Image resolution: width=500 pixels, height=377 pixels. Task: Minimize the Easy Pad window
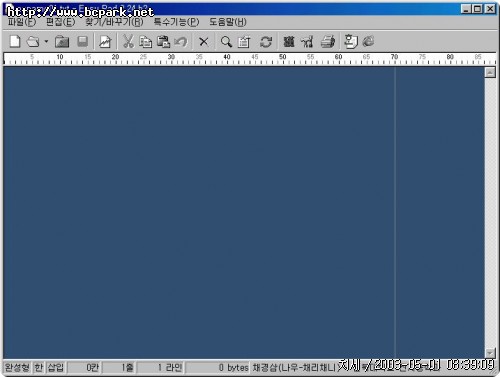click(x=466, y=9)
